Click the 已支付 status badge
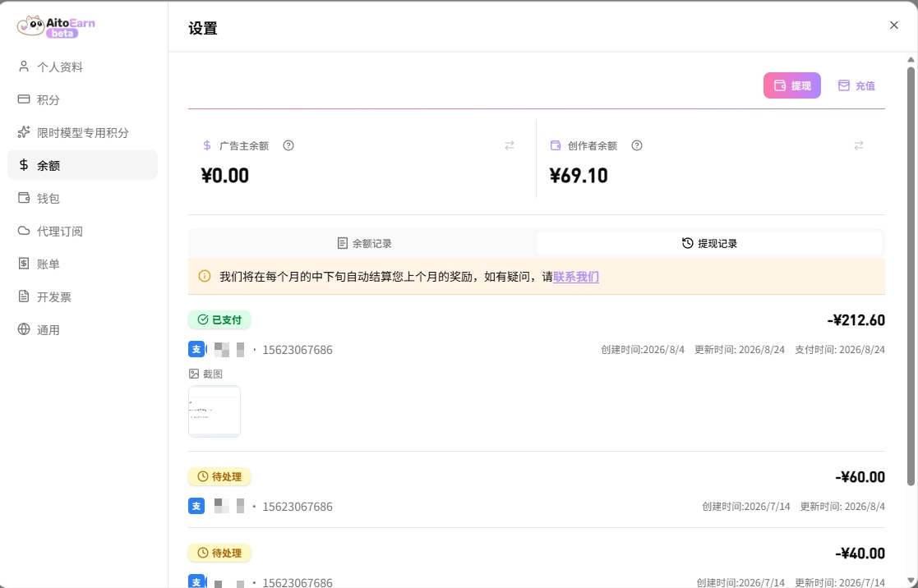Image resolution: width=918 pixels, height=588 pixels. coord(219,319)
